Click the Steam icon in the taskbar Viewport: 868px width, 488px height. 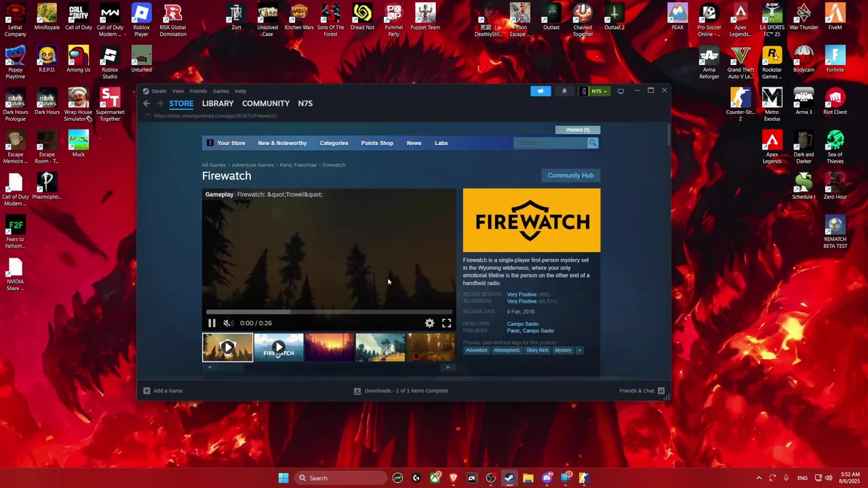point(509,478)
